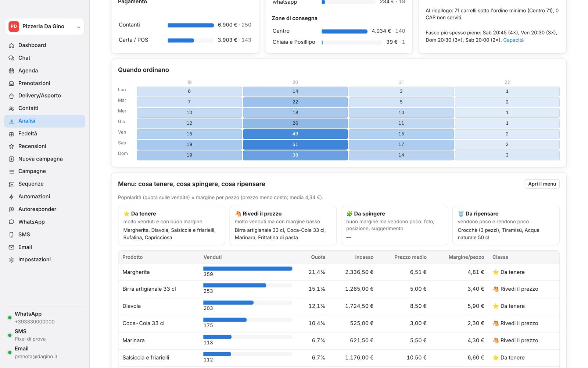
Task: Click the Nuova campagna plus icon
Action: pos(11,159)
